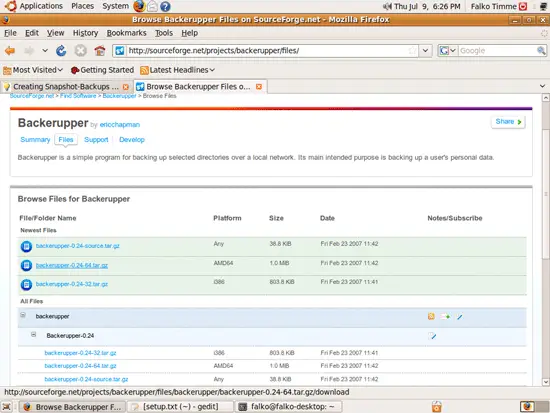Collapse the backerupper folder row

click(x=23, y=315)
